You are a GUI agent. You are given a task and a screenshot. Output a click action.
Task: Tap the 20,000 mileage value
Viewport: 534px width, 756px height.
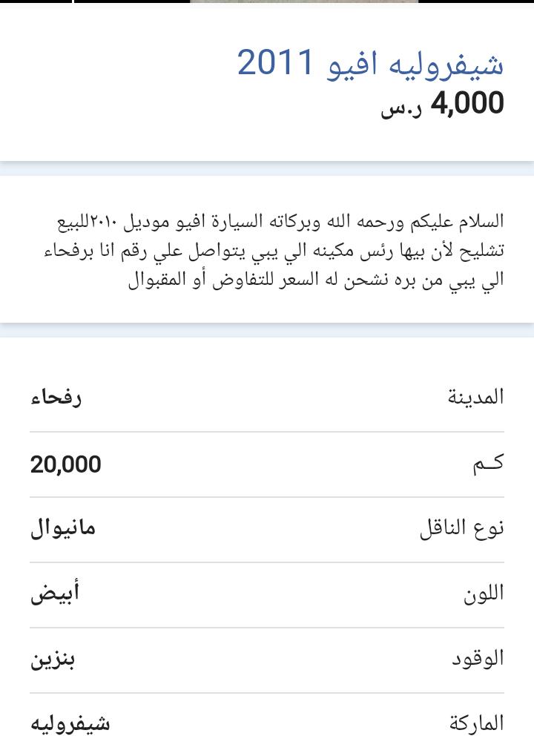coord(65,464)
